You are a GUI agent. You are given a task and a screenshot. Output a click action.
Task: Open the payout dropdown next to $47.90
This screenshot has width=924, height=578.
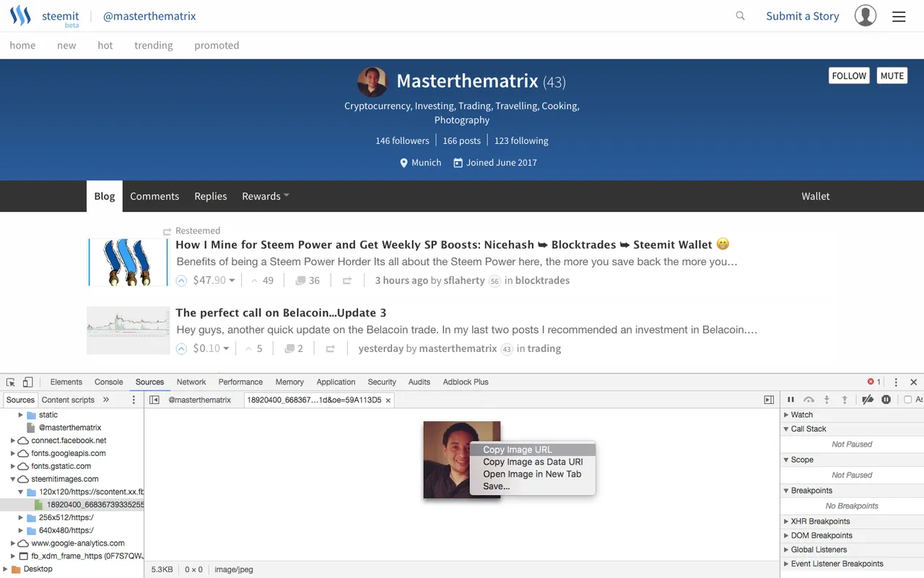coord(232,281)
